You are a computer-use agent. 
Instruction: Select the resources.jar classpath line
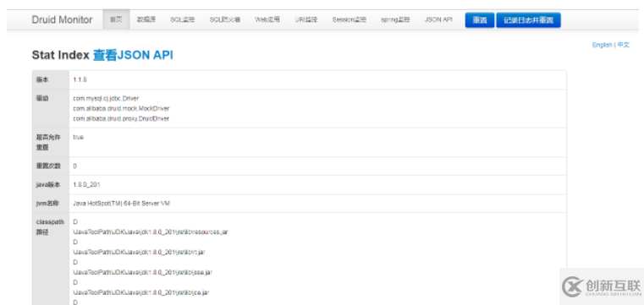click(x=151, y=232)
